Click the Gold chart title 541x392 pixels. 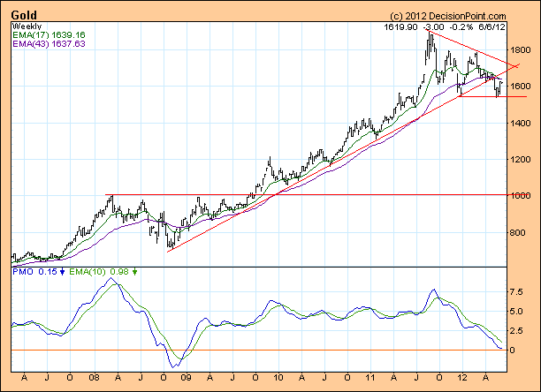click(23, 16)
